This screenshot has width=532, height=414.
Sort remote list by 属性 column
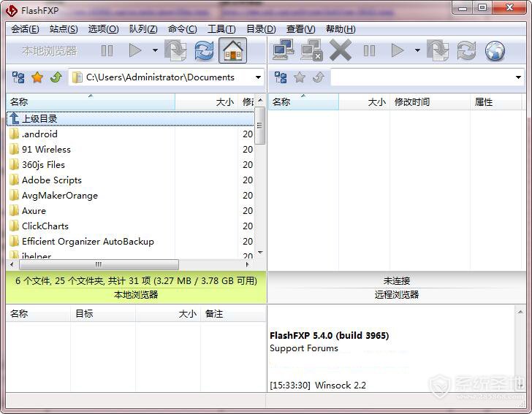pyautogui.click(x=495, y=101)
